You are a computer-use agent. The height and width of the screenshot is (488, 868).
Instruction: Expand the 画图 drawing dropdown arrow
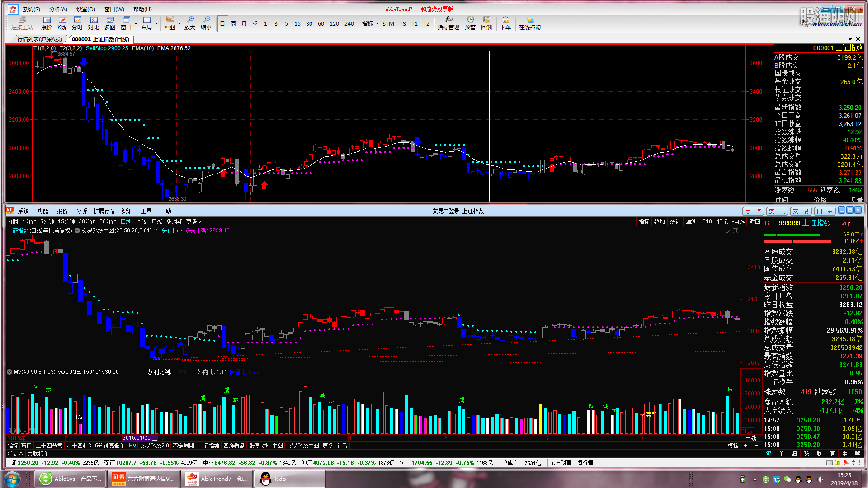[179, 23]
